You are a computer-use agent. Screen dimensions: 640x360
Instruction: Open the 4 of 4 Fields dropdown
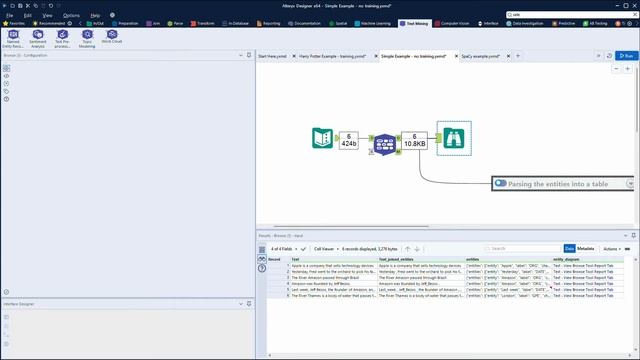(284, 249)
